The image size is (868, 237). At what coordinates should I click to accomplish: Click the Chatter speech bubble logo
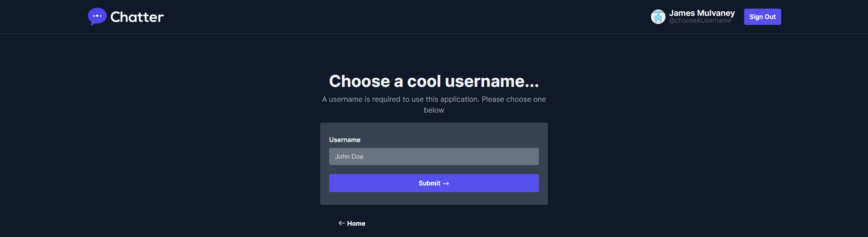pos(97,17)
